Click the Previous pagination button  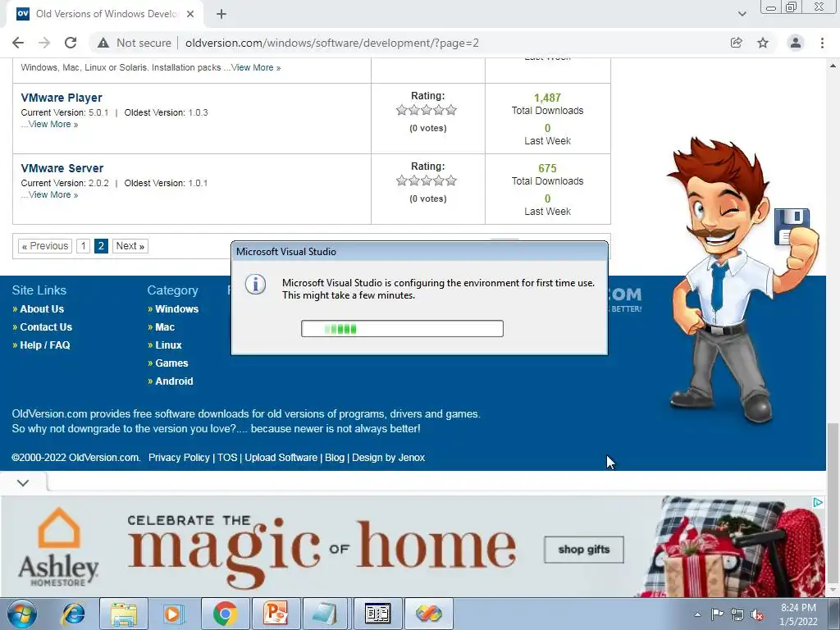pyautogui.click(x=45, y=246)
